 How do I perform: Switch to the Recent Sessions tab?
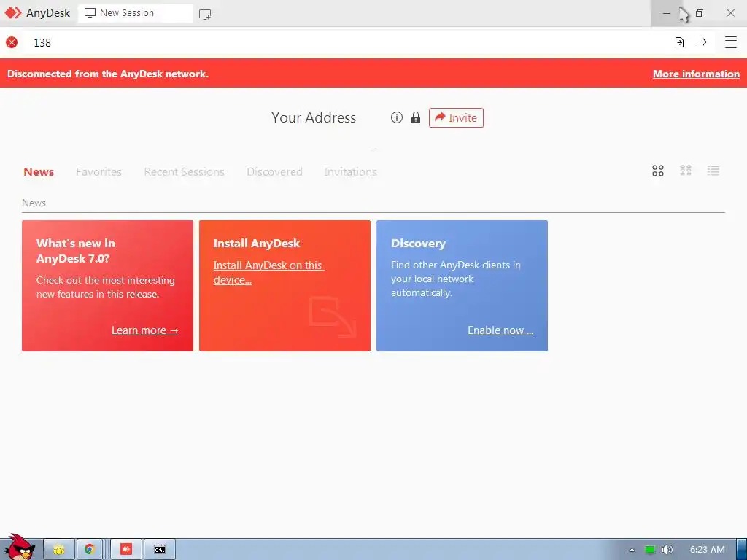184,172
